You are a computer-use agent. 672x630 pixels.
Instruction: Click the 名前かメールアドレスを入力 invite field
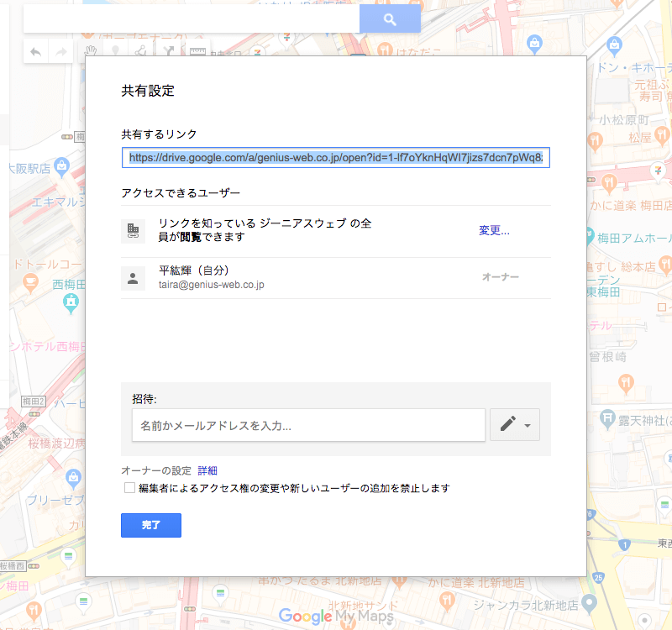(x=308, y=425)
